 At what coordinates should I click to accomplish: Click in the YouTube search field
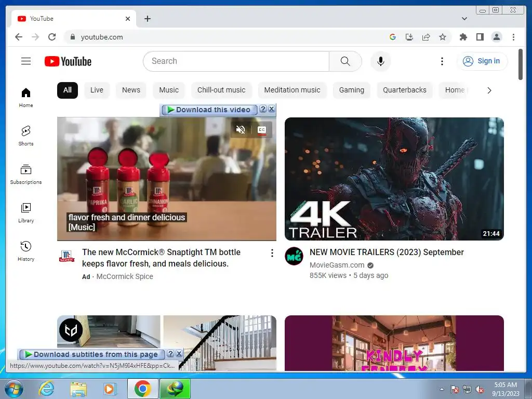[236, 61]
